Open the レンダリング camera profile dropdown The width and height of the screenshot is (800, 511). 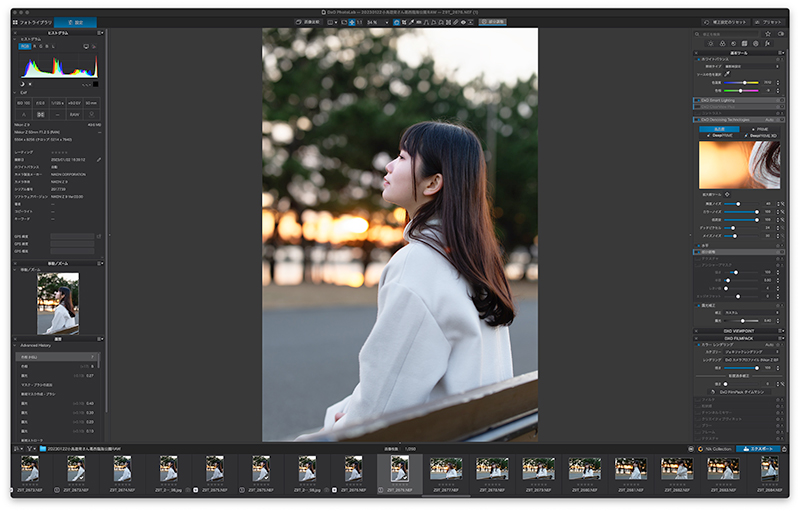(753, 360)
